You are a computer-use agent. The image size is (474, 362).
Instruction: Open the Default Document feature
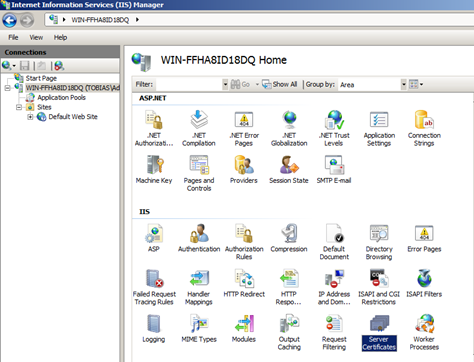tap(334, 242)
